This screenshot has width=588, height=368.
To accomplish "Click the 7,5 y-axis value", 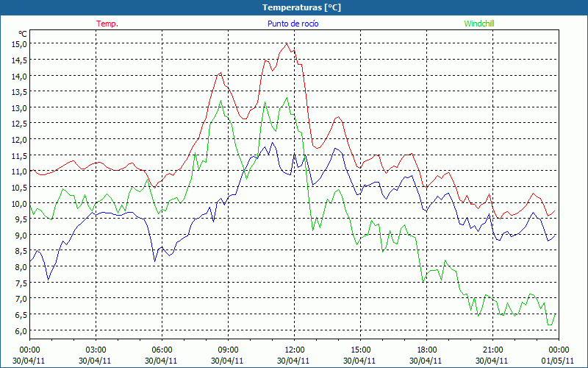I will (x=21, y=283).
